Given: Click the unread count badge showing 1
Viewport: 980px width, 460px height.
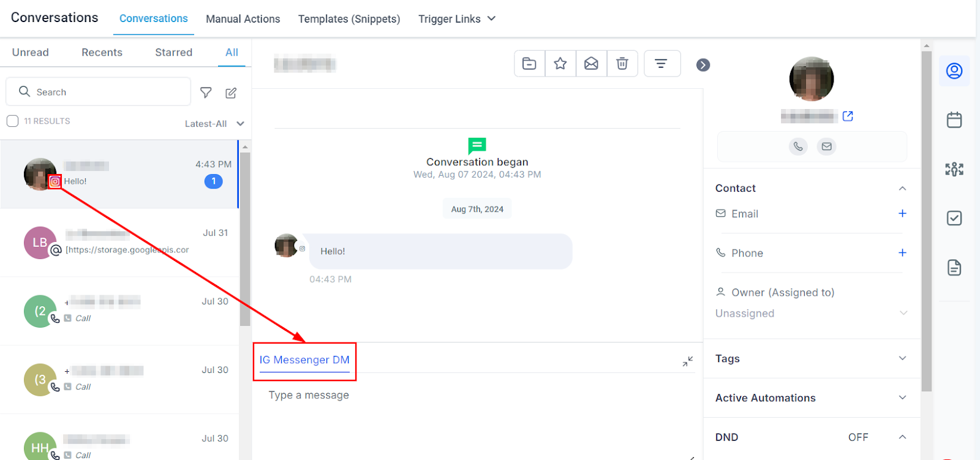Looking at the screenshot, I should (x=214, y=181).
